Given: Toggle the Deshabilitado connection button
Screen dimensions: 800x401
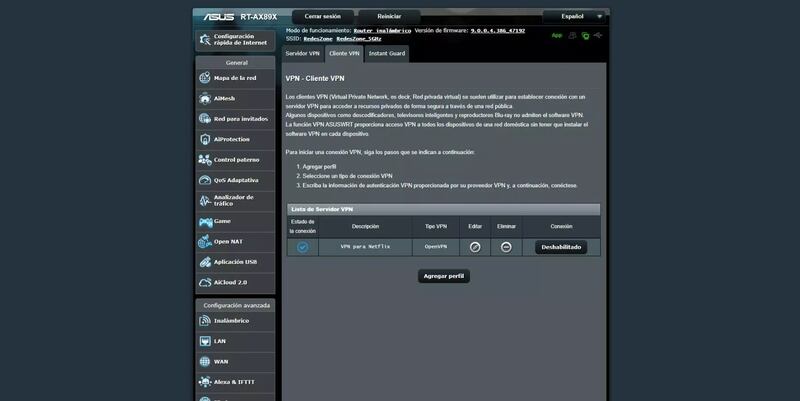Looking at the screenshot, I should click(561, 247).
